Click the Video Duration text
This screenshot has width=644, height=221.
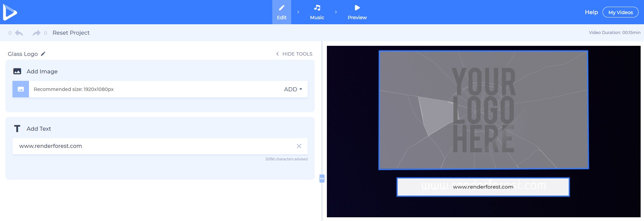click(x=615, y=33)
